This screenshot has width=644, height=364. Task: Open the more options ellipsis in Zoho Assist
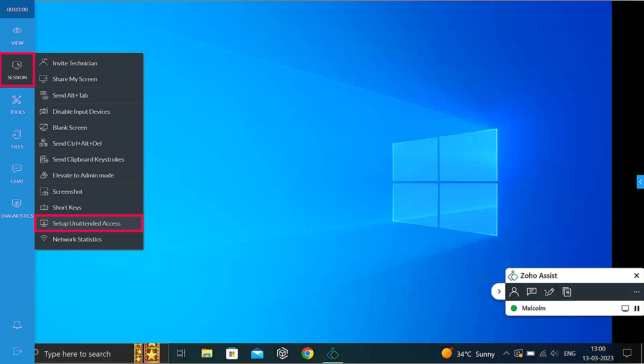click(636, 292)
